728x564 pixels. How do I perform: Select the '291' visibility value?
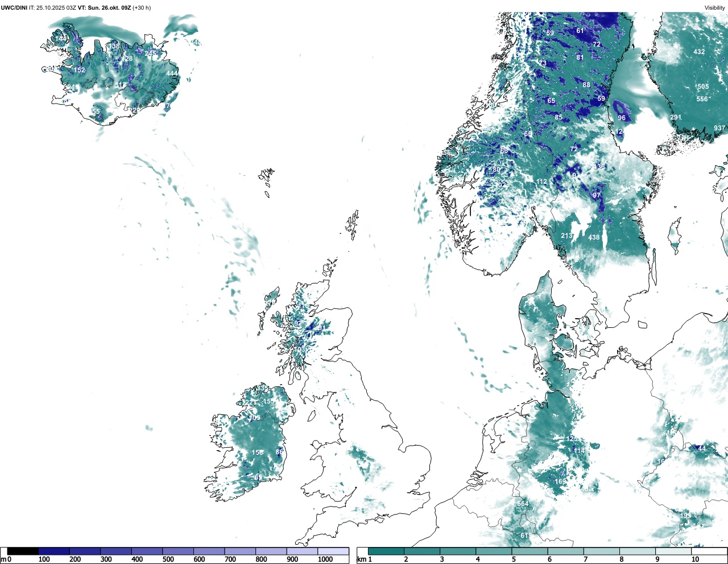(x=676, y=118)
